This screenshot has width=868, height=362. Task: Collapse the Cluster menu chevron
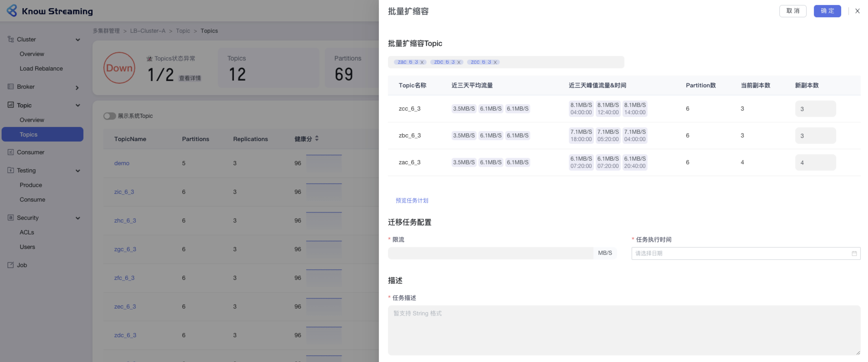click(78, 39)
